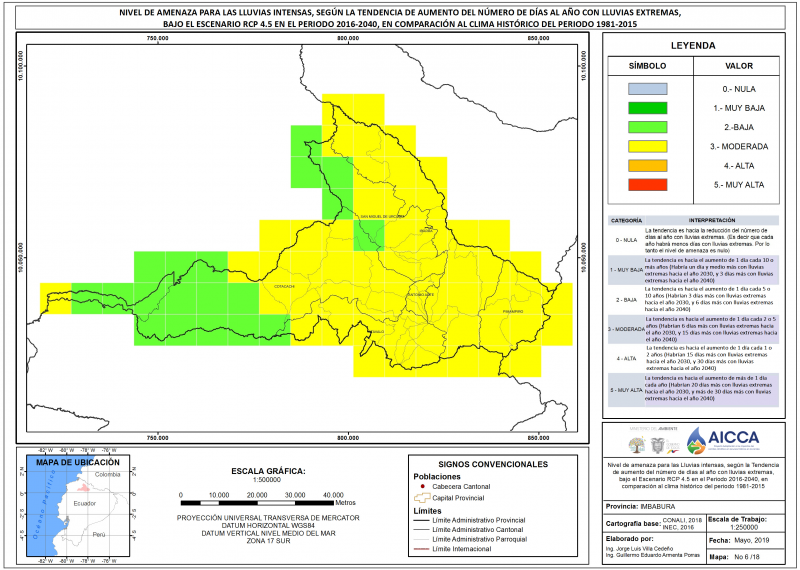The width and height of the screenshot is (800, 570).
Task: Click the Límite Administrativo Cantonal line sample
Action: point(421,530)
